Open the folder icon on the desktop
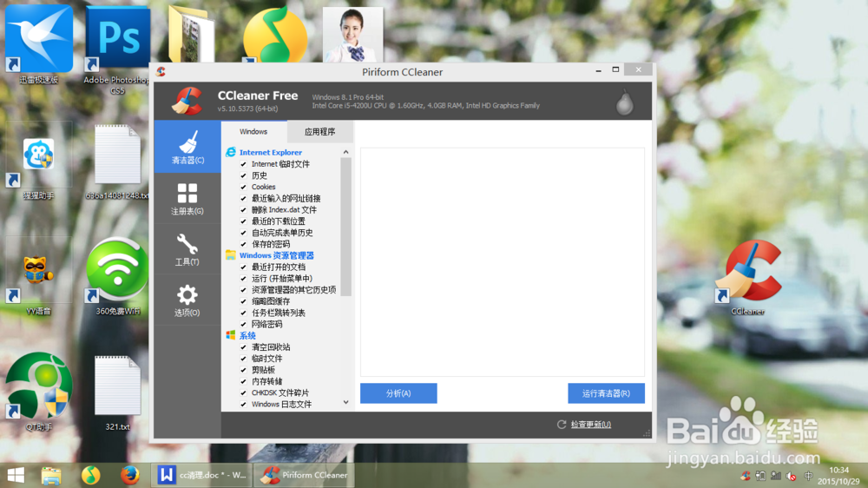Viewport: 868px width, 488px height. pos(191,35)
